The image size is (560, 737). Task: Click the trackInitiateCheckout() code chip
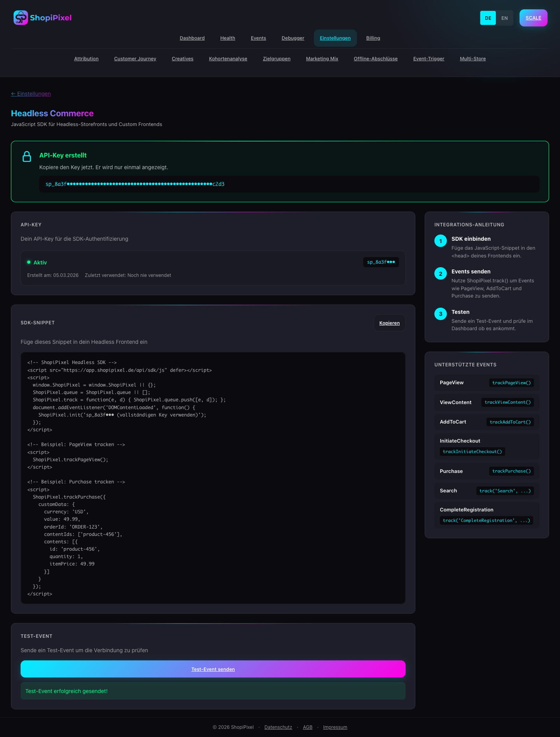472,452
